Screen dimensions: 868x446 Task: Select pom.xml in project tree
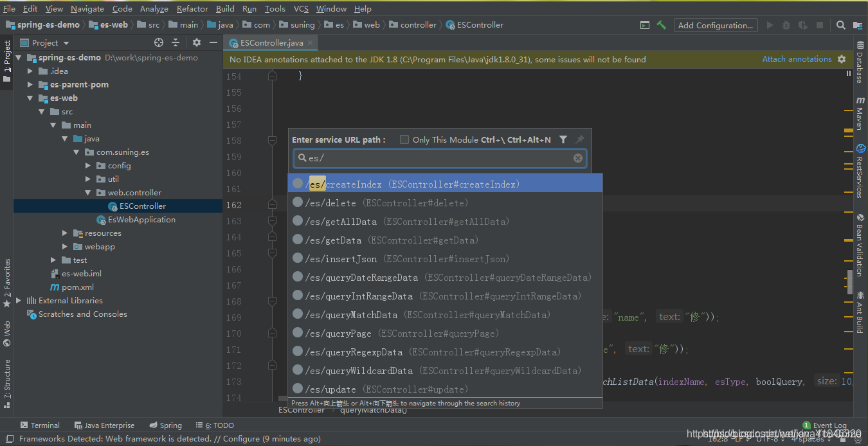pos(78,287)
